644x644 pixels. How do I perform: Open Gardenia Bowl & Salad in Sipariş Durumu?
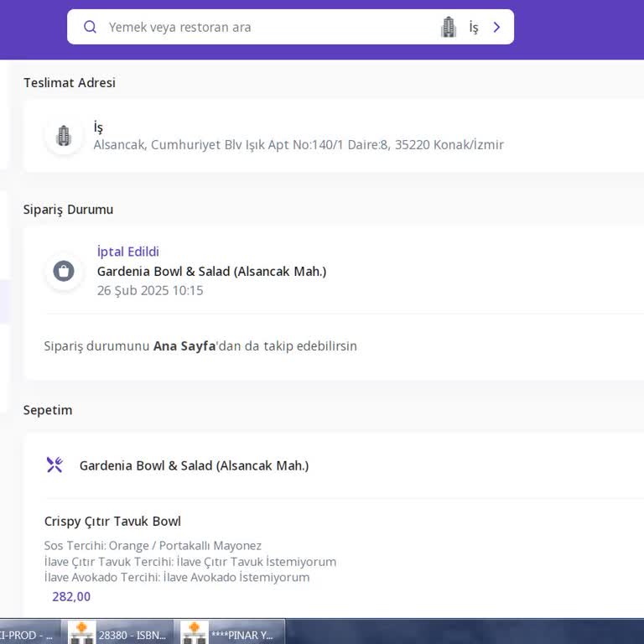(x=211, y=272)
